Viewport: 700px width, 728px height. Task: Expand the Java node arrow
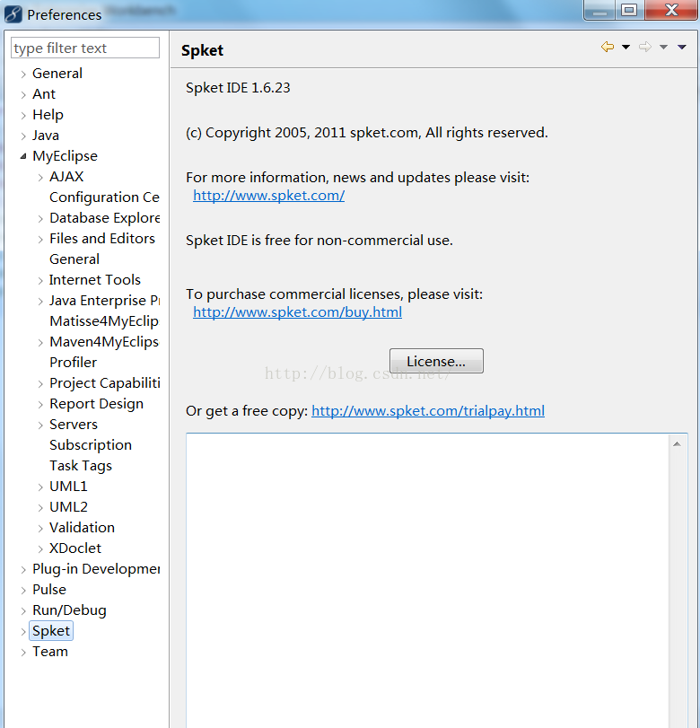pyautogui.click(x=23, y=136)
